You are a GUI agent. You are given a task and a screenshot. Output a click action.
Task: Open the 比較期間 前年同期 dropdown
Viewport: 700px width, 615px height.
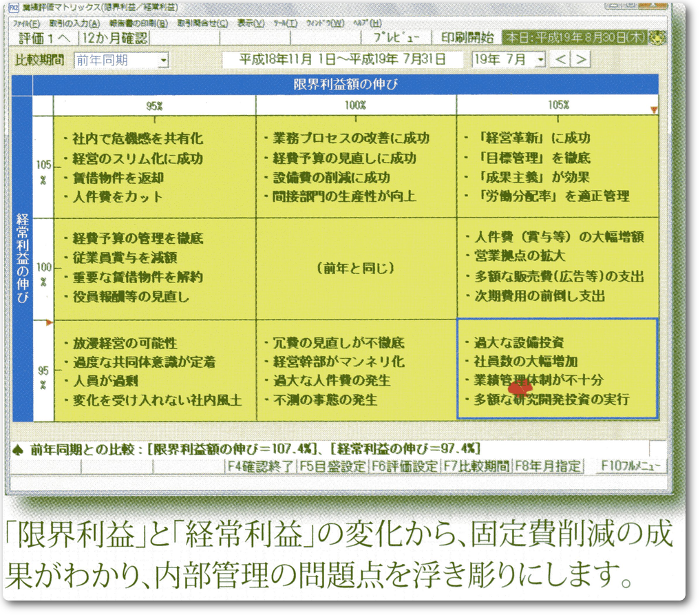click(162, 61)
